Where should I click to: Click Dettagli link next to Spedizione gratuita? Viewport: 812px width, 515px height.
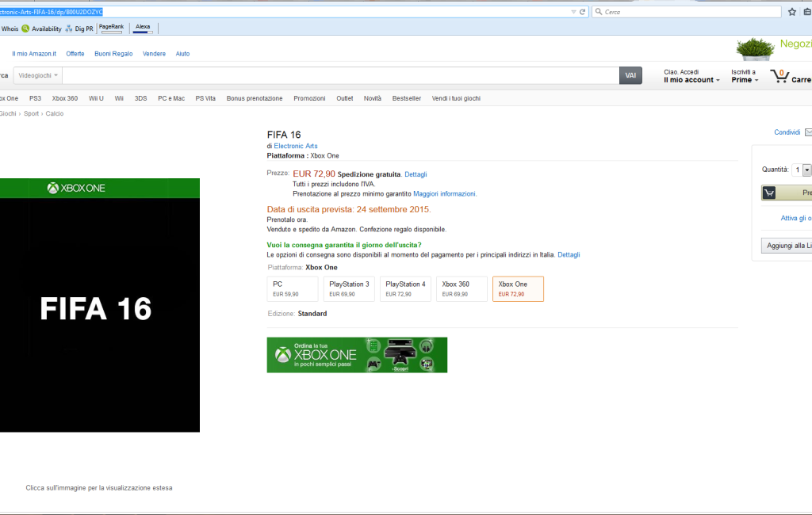tap(416, 174)
